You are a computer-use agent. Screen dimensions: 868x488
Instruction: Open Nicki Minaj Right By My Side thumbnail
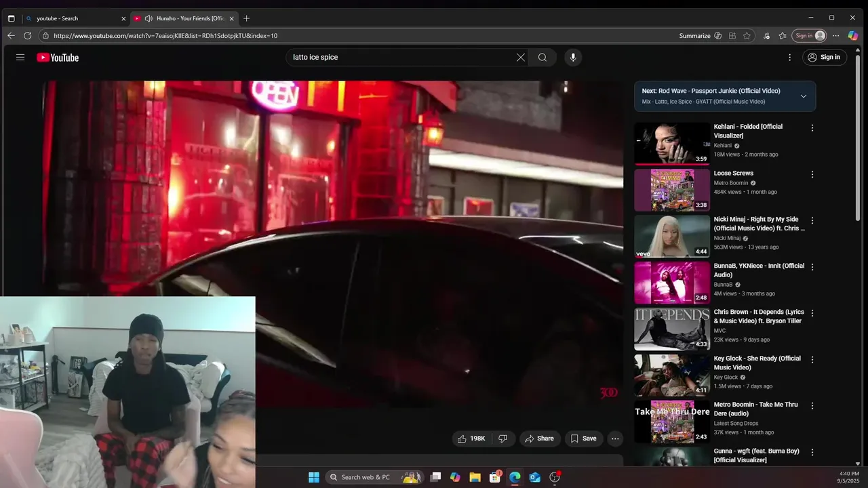pos(672,237)
